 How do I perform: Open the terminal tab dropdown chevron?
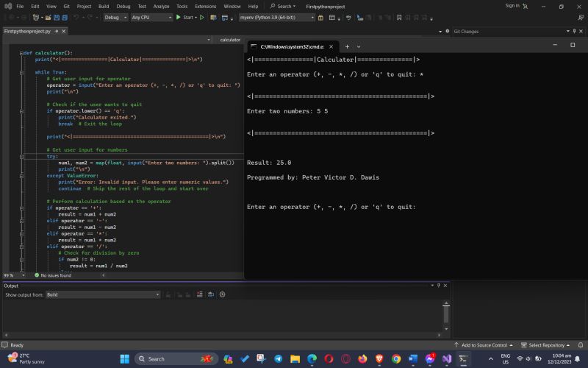click(359, 46)
